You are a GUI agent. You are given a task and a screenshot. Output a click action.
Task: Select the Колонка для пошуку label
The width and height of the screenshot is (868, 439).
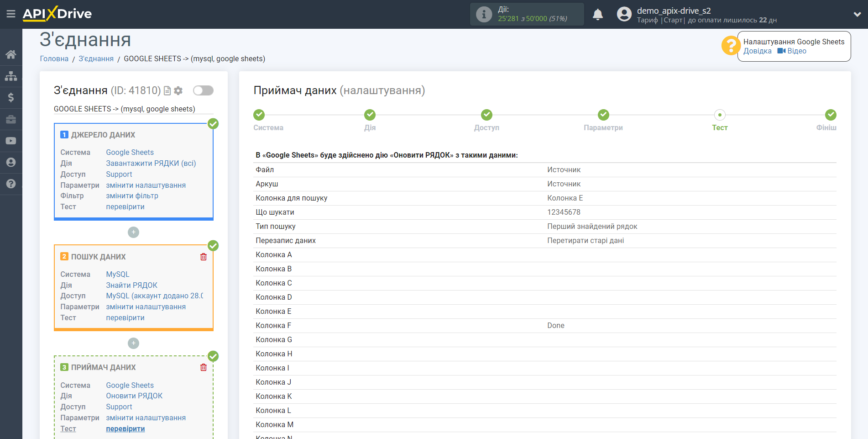[x=292, y=198]
